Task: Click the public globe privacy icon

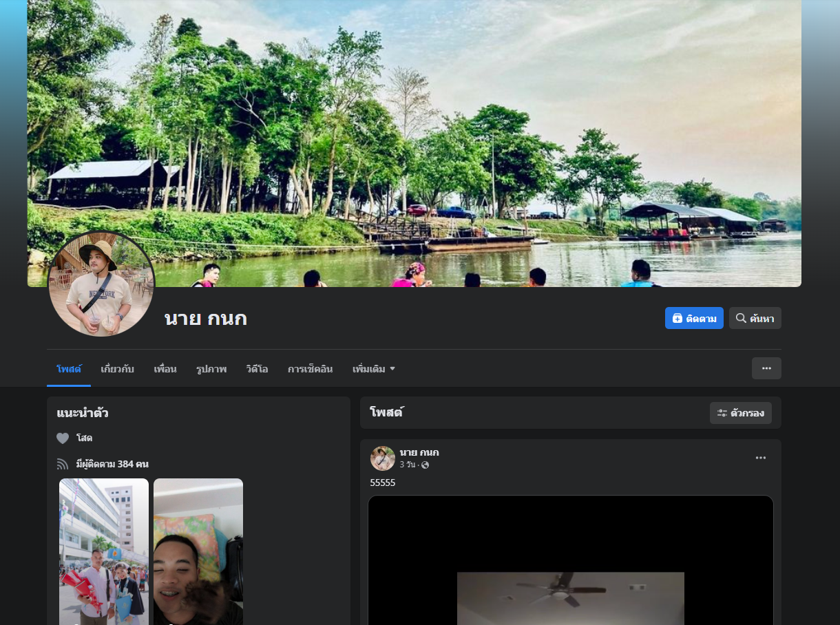Action: [425, 465]
